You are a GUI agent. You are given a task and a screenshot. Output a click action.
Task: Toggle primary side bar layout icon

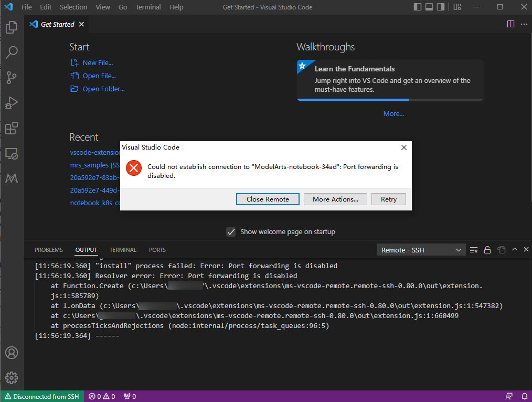coord(418,7)
